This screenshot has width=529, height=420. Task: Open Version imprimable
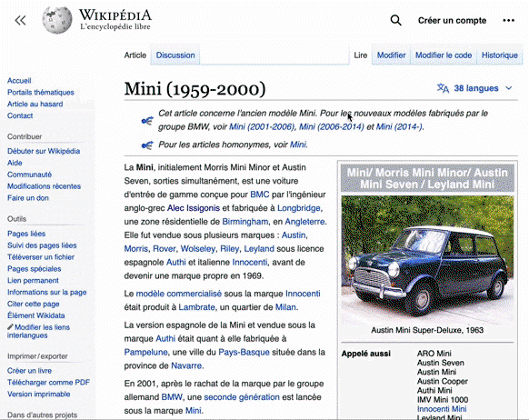point(38,394)
